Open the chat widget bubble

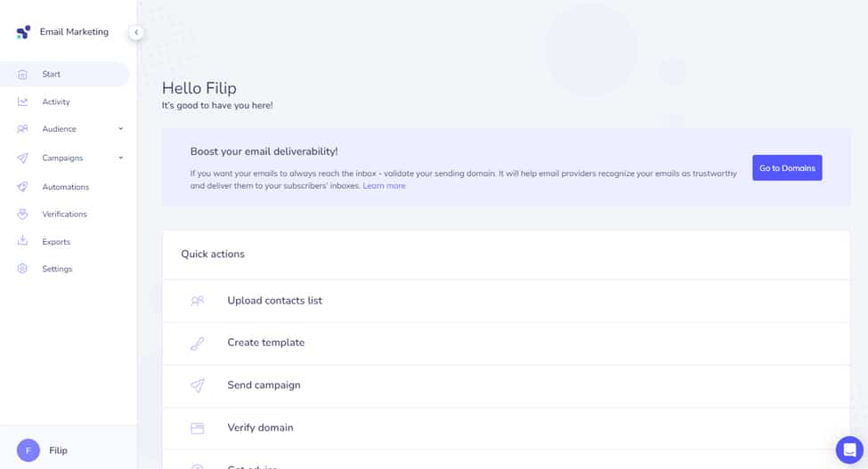coord(849,450)
